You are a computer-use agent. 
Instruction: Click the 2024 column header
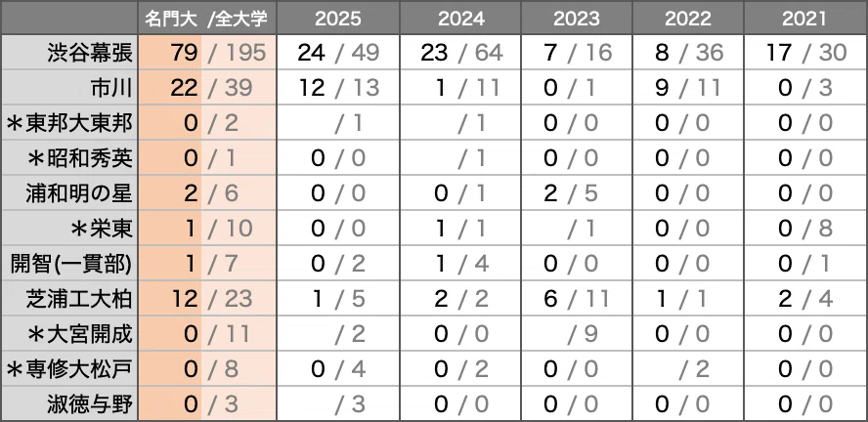[460, 19]
